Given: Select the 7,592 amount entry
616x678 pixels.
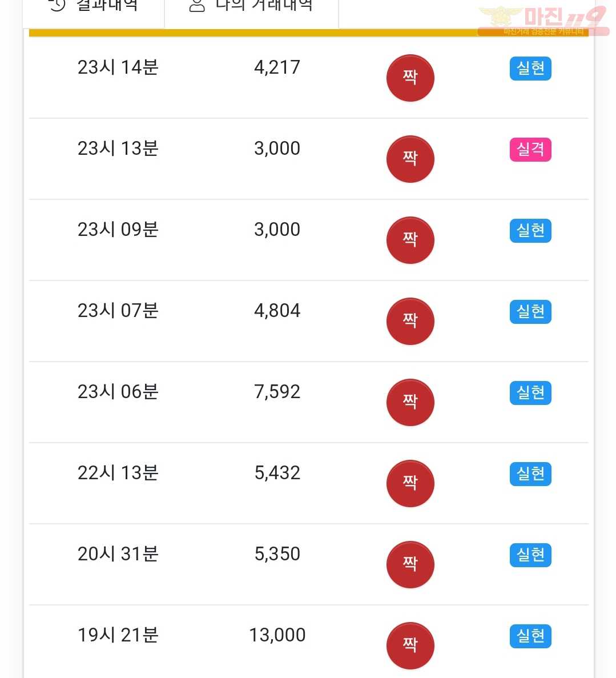Looking at the screenshot, I should tap(277, 392).
